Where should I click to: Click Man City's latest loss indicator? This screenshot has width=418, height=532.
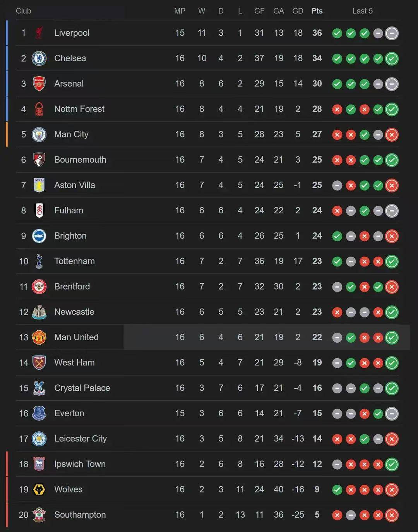click(x=392, y=135)
